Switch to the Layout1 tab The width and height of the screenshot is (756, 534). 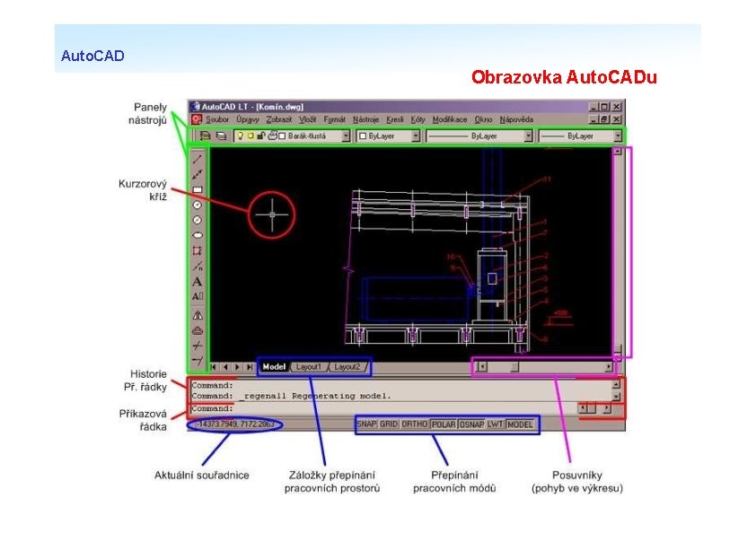pos(309,367)
